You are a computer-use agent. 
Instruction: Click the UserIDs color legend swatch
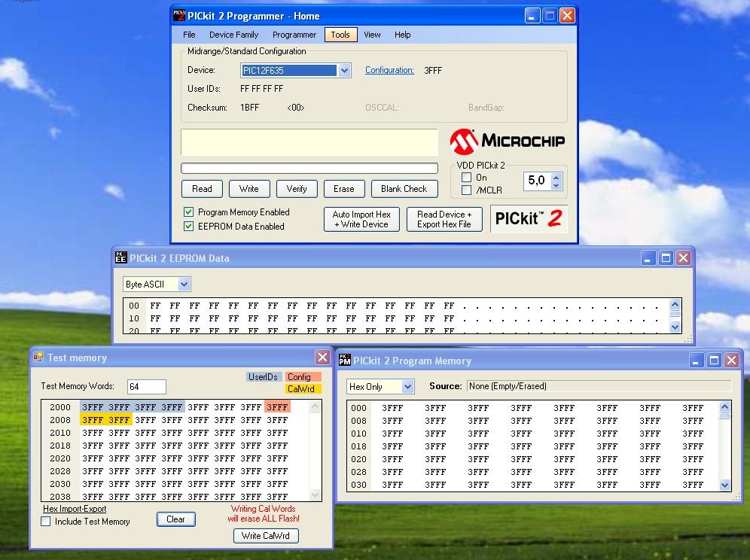263,377
